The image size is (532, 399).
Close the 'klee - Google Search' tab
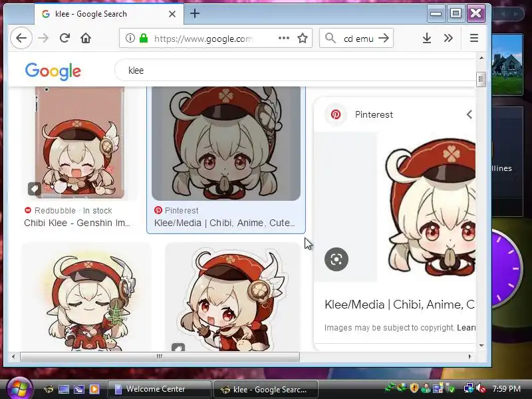point(172,14)
